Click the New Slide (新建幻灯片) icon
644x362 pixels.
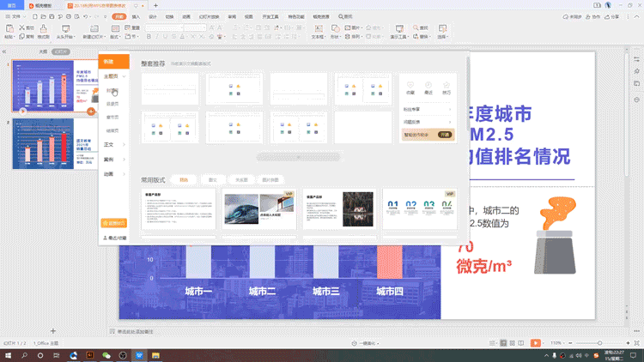[94, 28]
